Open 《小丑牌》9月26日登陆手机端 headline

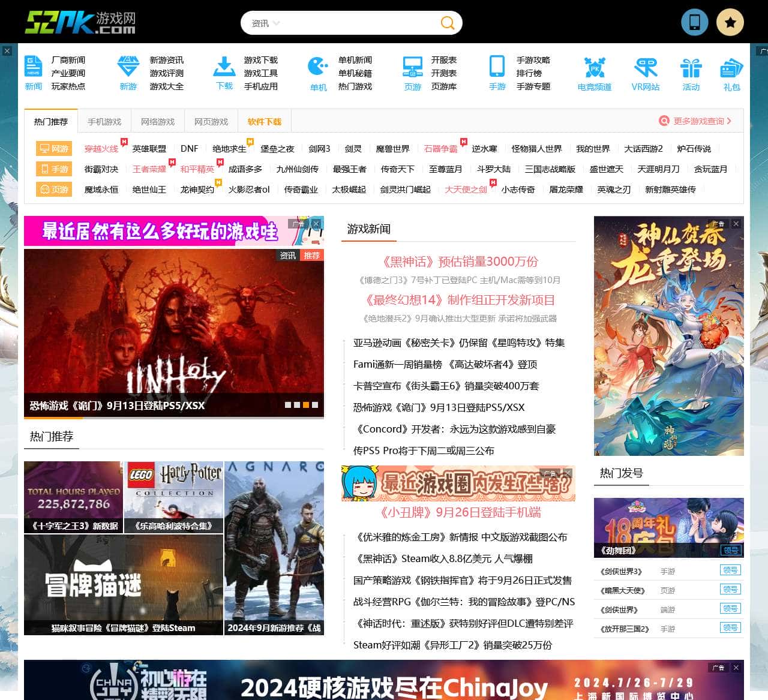coord(460,512)
